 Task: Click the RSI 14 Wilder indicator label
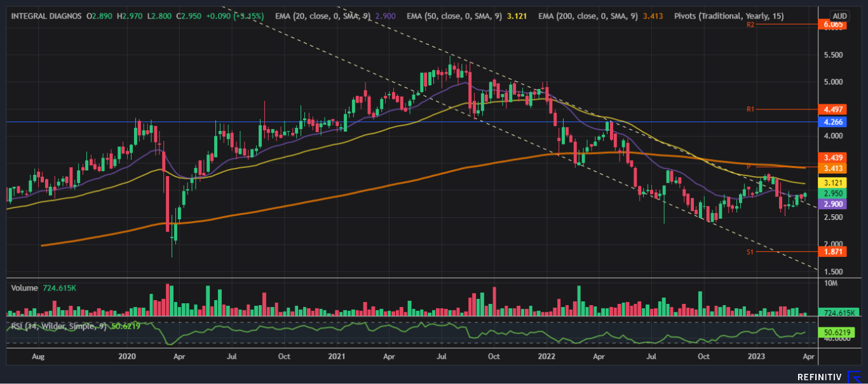click(x=57, y=326)
